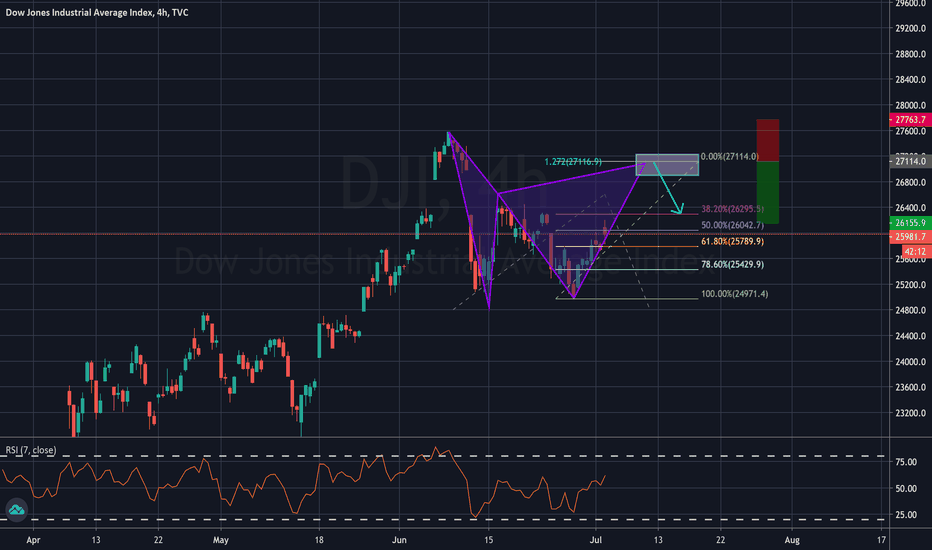Click the 24000.0 price scale value
The image size is (932, 550).
(911, 362)
